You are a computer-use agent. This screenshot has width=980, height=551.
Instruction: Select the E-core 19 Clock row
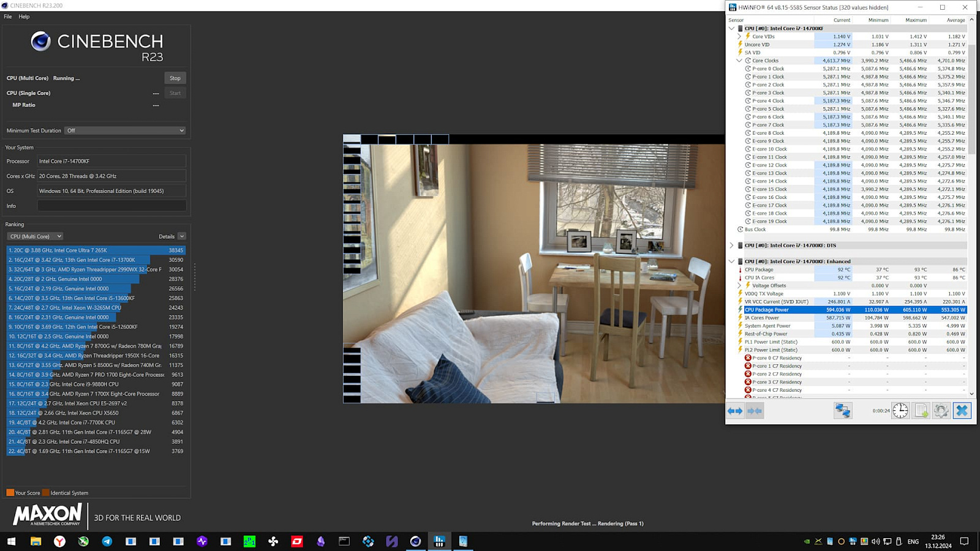click(x=851, y=222)
